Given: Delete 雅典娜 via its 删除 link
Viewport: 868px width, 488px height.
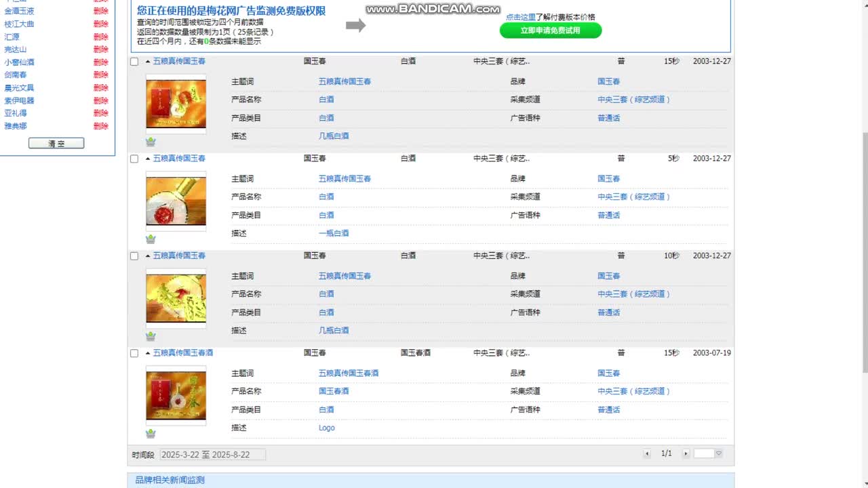Looking at the screenshot, I should [100, 126].
